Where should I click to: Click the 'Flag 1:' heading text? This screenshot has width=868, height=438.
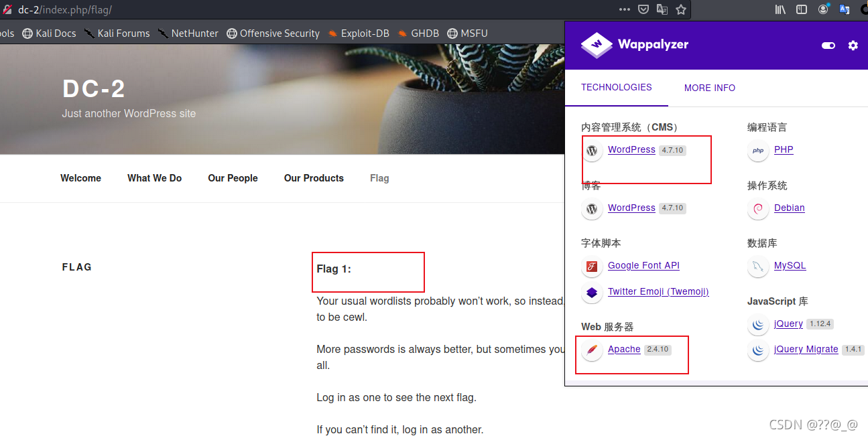click(334, 269)
